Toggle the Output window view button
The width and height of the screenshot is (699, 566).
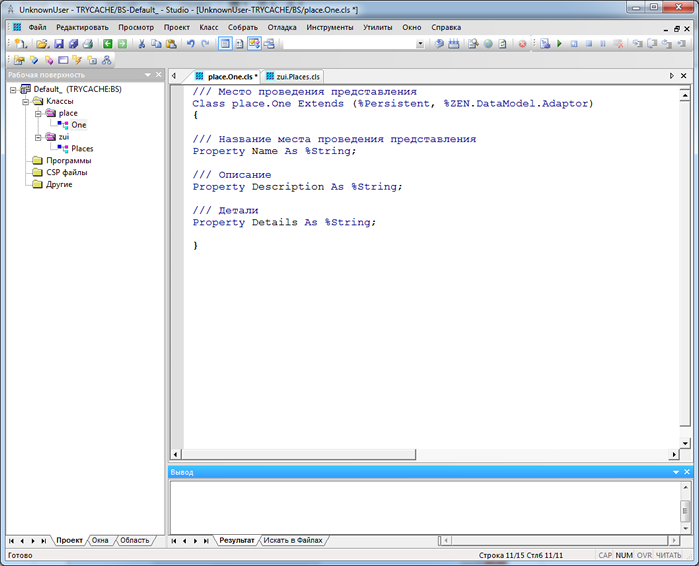(x=254, y=44)
